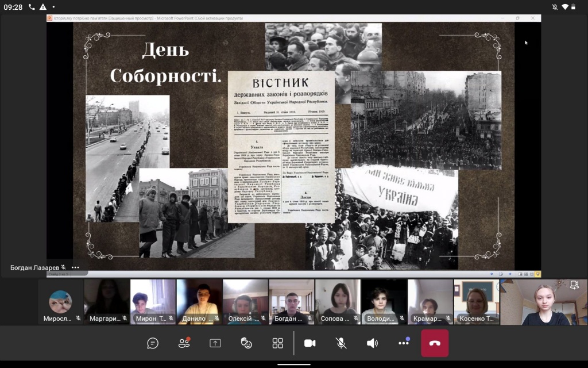The height and width of the screenshot is (368, 588).
Task: Switch camera on the self-view tile
Action: point(574,285)
